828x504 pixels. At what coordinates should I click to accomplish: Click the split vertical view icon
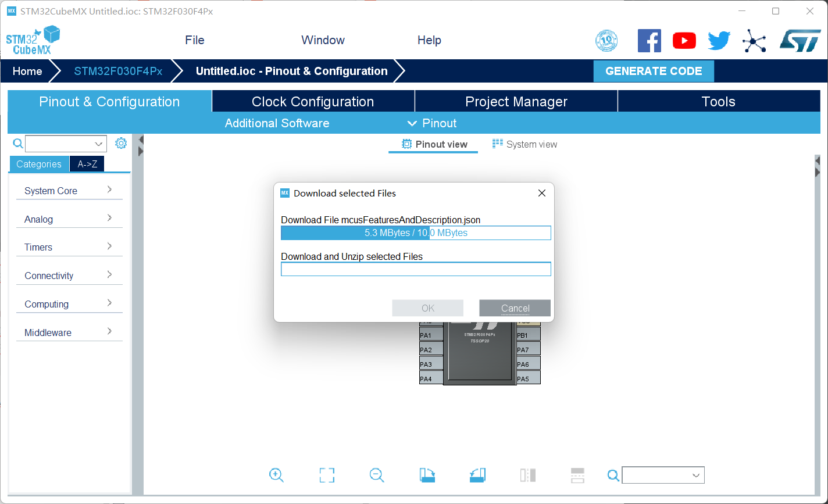[527, 476]
